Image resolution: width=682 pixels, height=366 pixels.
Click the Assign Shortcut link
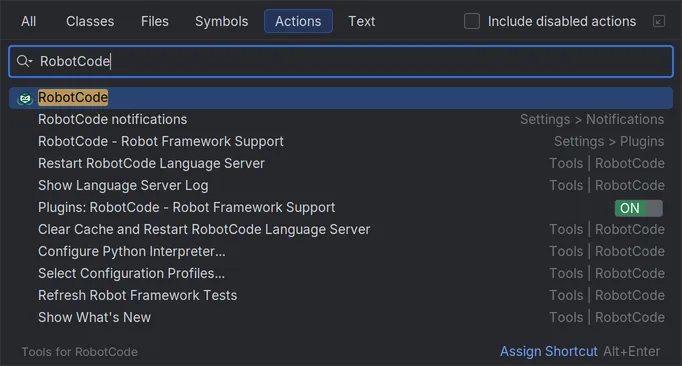point(548,351)
